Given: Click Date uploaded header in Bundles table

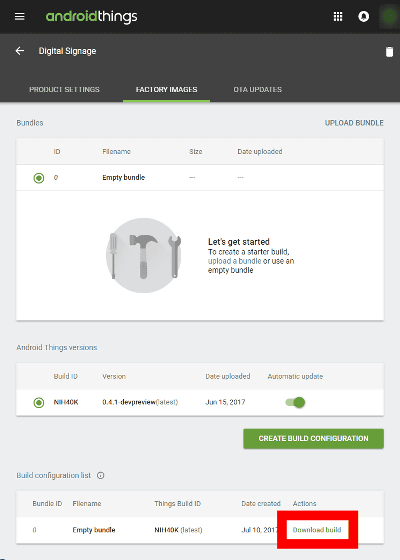Looking at the screenshot, I should click(x=260, y=152).
